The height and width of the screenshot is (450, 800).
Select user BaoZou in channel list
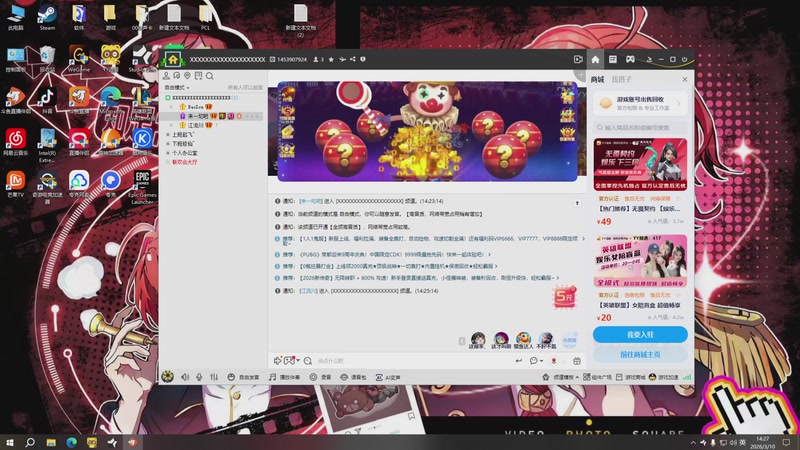pos(195,107)
